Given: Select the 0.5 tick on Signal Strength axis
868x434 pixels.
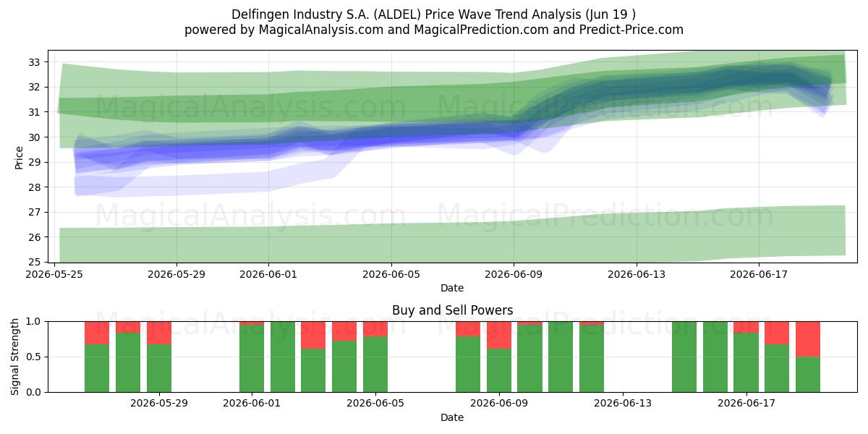Looking at the screenshot, I should (x=35, y=357).
